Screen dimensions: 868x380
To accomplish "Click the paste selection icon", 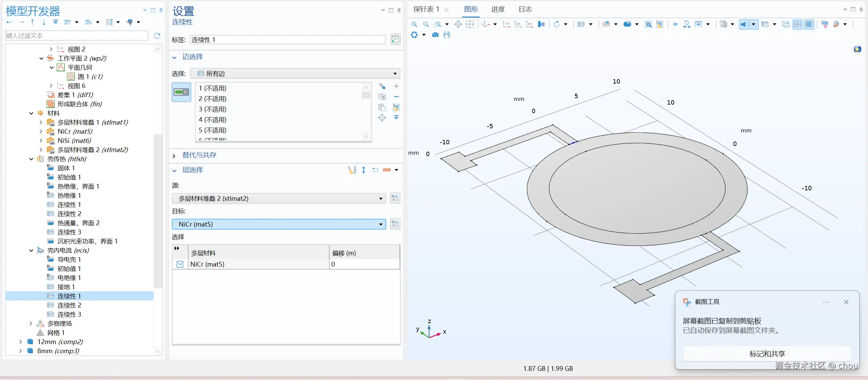I will (x=382, y=107).
